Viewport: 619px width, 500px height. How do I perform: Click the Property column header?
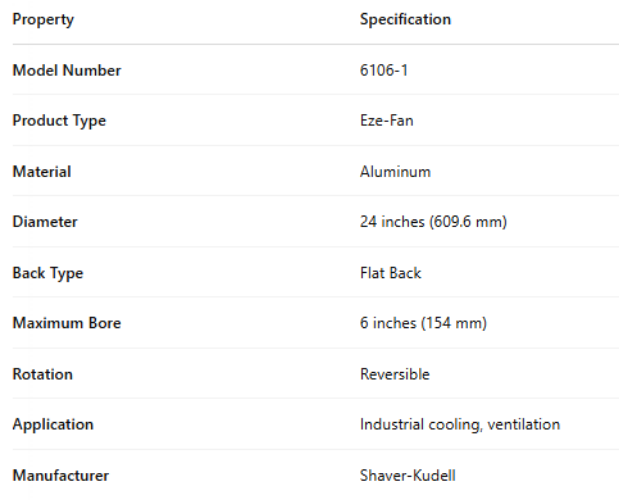click(43, 19)
